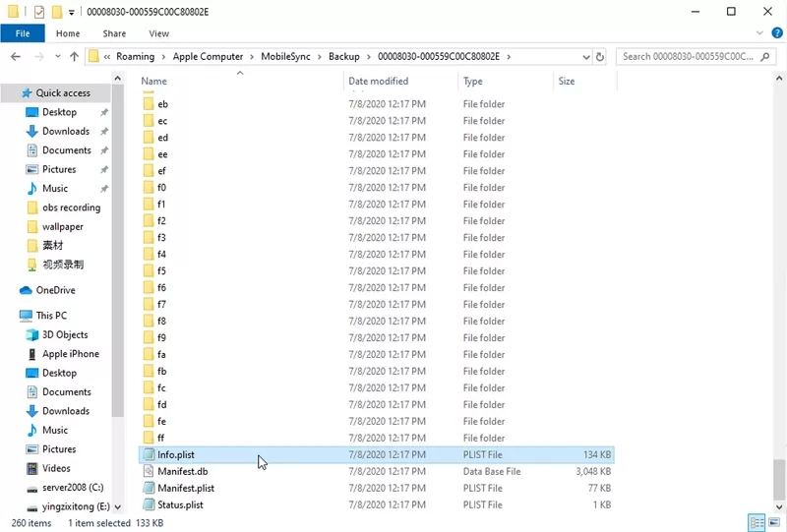The width and height of the screenshot is (787, 532).
Task: Sort by Date modified column
Action: (401, 82)
